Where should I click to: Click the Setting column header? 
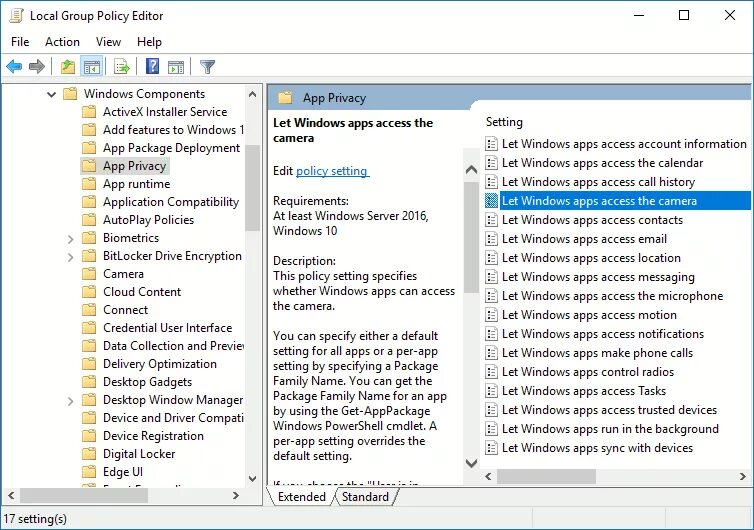tap(504, 122)
